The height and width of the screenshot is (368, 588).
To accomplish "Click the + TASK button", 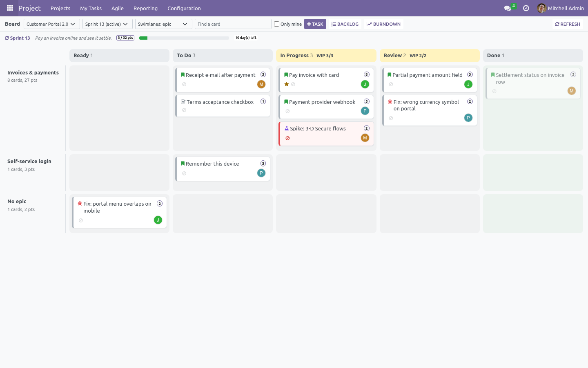I will point(315,24).
